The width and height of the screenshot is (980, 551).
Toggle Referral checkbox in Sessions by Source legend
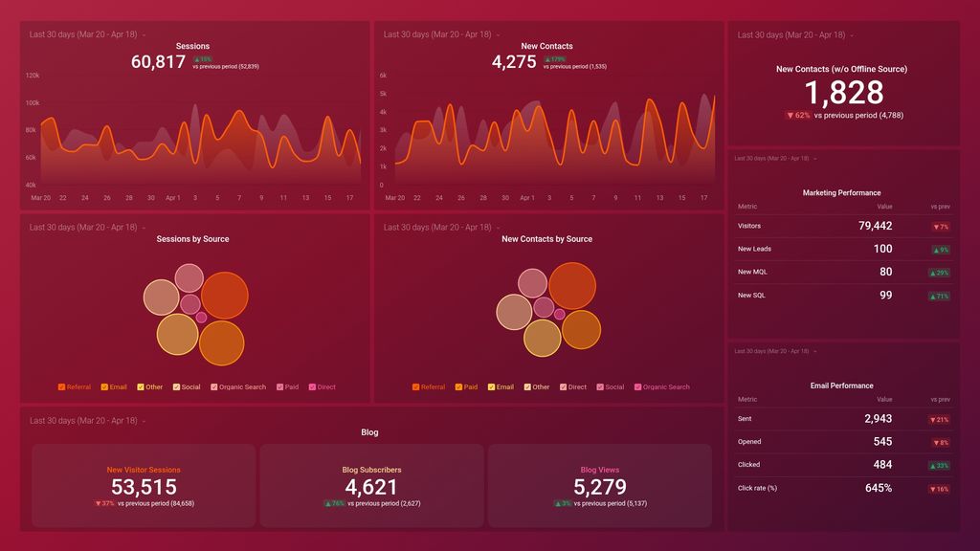pyautogui.click(x=62, y=387)
